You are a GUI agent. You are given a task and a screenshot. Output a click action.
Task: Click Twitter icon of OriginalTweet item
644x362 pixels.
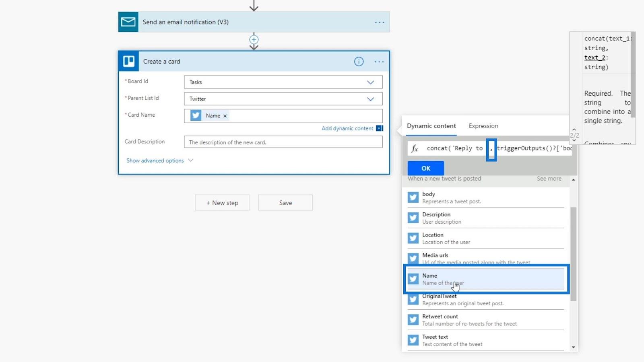413,299
